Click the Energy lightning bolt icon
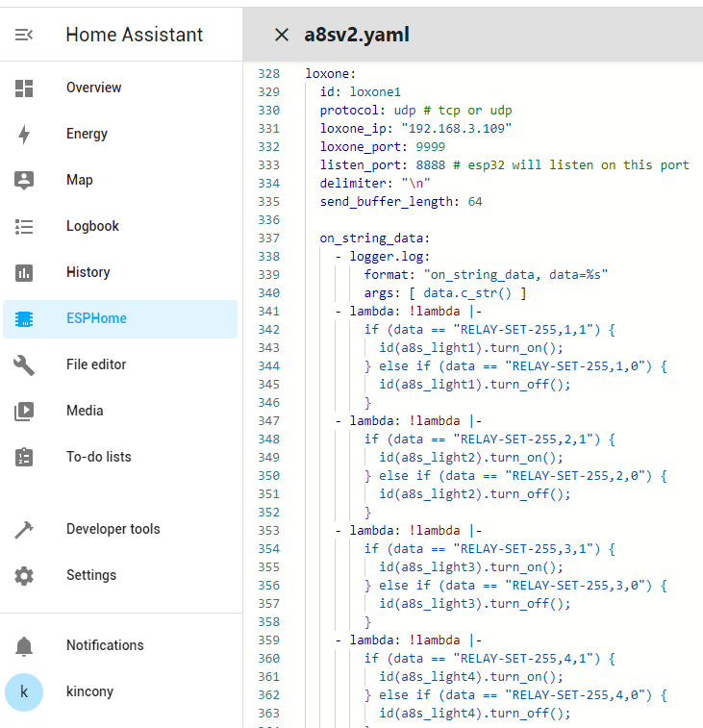The image size is (703, 728). point(24,135)
